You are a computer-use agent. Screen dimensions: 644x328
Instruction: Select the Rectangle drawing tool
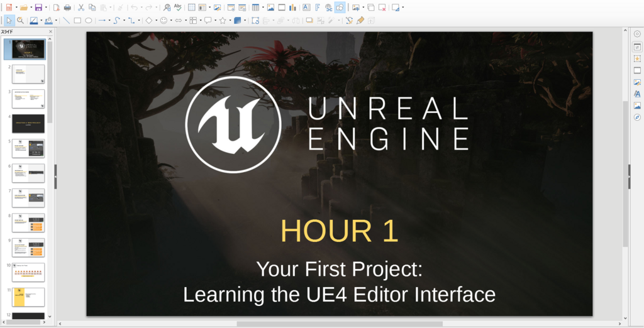(77, 21)
